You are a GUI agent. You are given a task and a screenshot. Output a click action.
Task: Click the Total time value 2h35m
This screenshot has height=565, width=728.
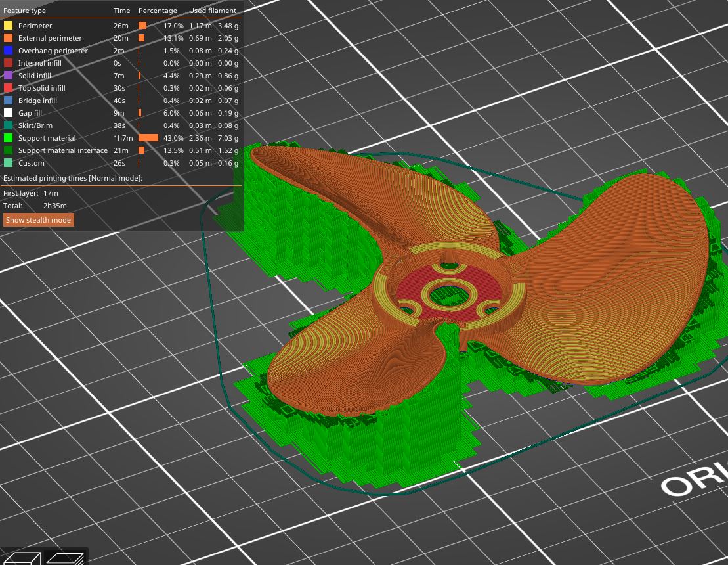54,206
